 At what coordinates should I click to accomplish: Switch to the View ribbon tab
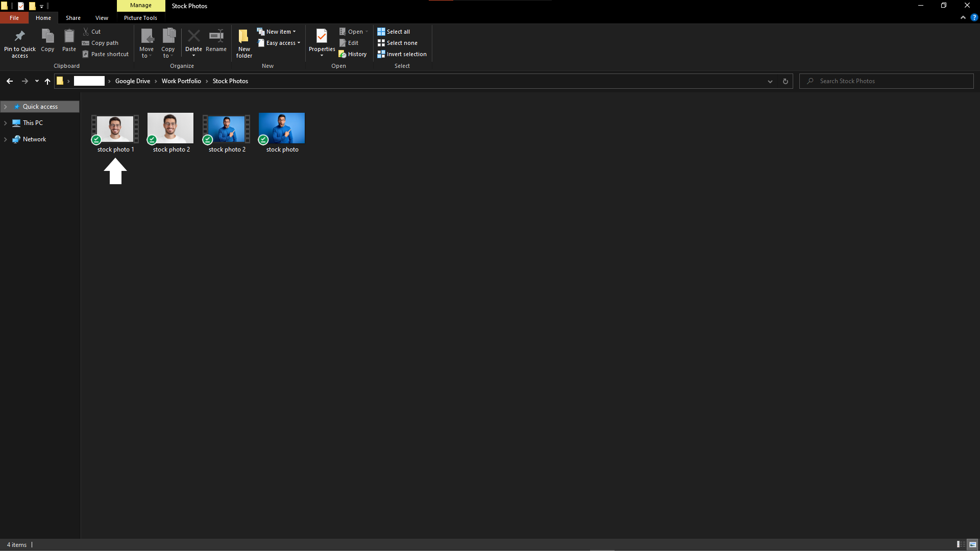(x=102, y=18)
